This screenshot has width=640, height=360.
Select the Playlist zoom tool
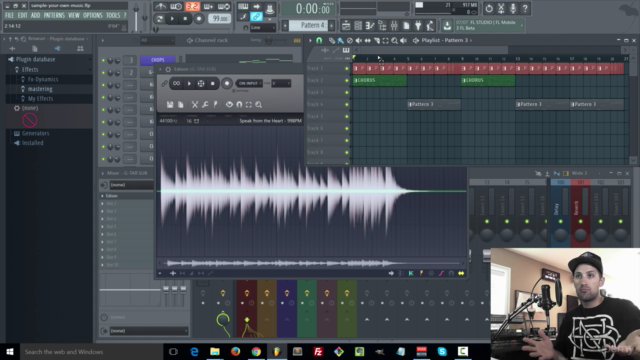pyautogui.click(x=394, y=40)
